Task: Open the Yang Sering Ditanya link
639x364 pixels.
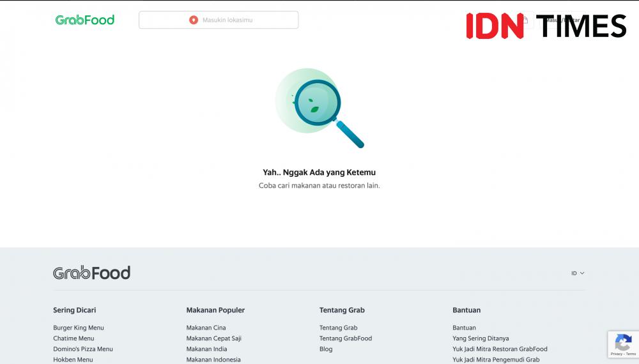Action: tap(481, 338)
